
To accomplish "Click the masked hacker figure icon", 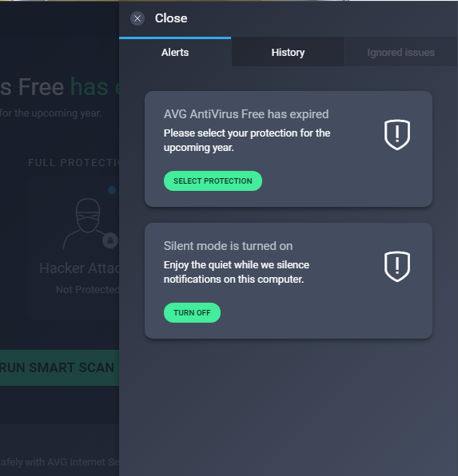I will click(86, 223).
